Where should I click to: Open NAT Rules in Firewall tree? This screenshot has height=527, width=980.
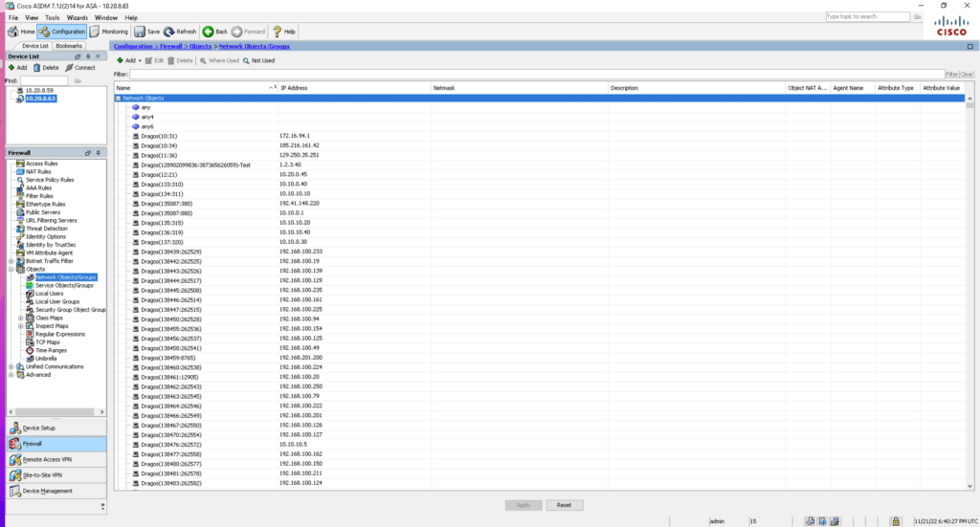click(38, 172)
